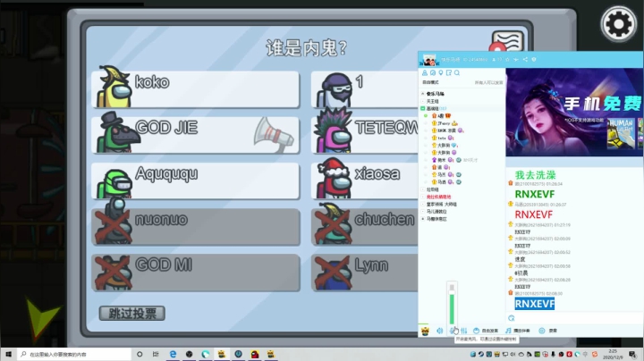Viewport: 644px width, 361px height.
Task: Click the 自由发言 free speak button
Action: (486, 331)
